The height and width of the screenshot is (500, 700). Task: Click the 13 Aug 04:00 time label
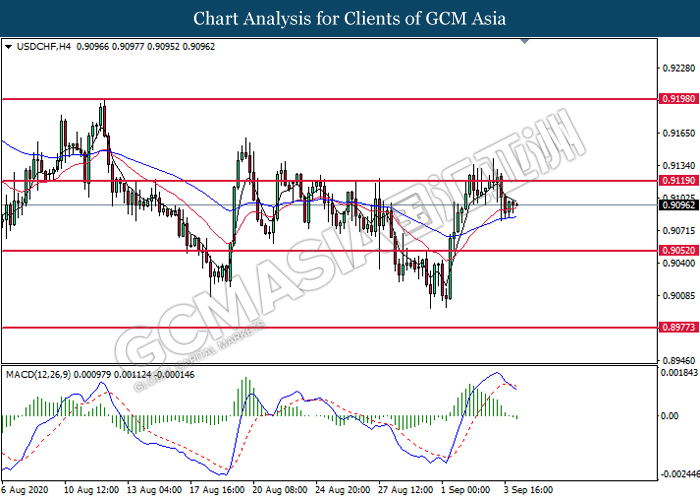[154, 490]
